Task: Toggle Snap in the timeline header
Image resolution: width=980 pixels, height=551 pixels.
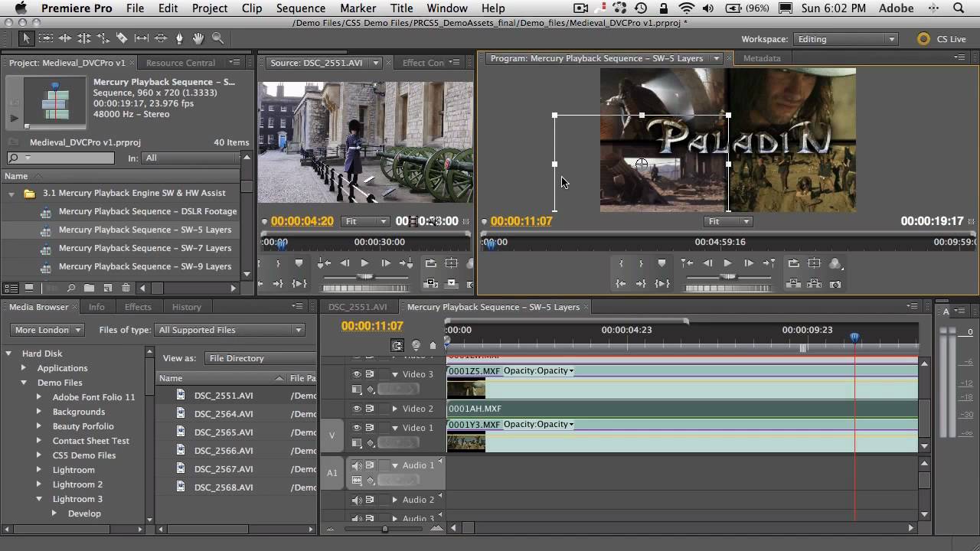Action: tap(397, 346)
